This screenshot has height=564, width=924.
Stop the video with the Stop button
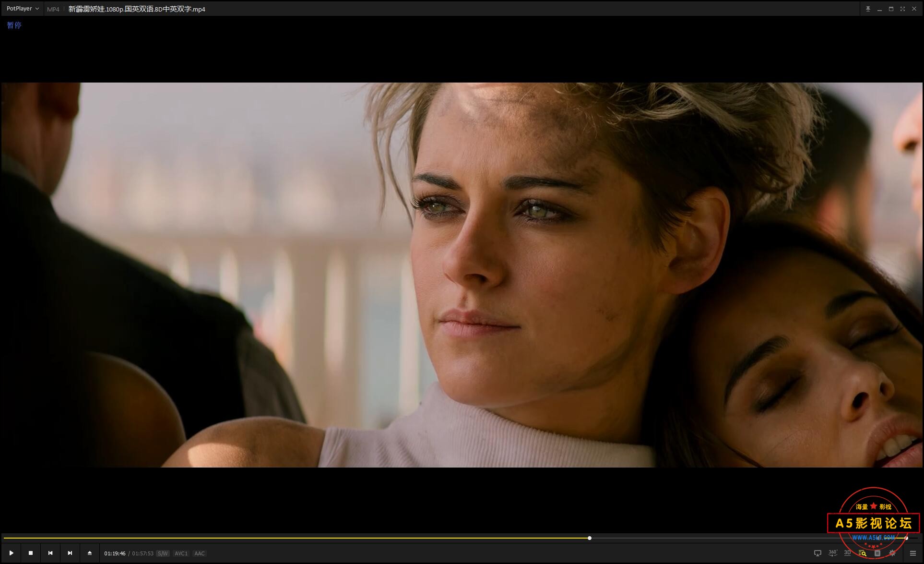(31, 553)
